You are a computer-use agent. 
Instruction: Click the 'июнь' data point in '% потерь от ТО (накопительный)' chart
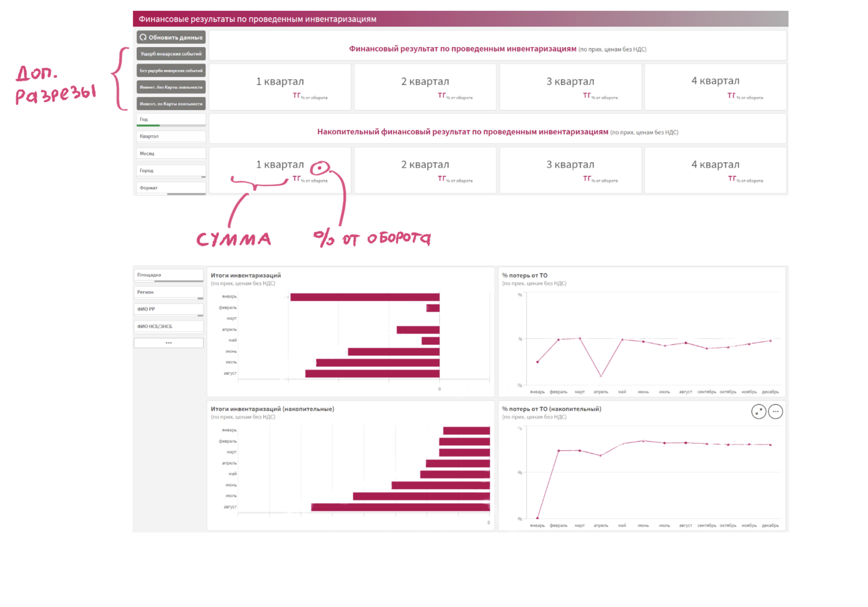643,441
